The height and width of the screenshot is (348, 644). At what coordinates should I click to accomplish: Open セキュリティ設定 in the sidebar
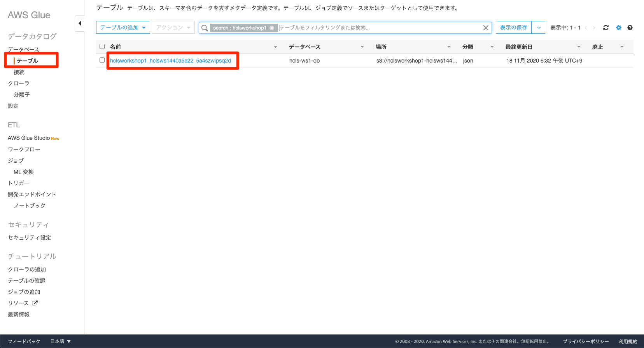tap(30, 237)
